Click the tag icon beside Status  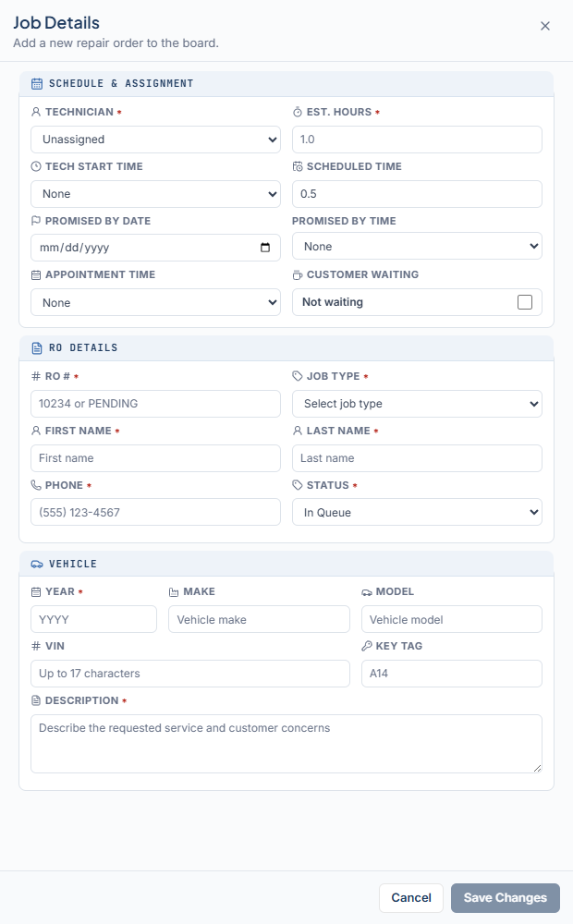click(297, 485)
